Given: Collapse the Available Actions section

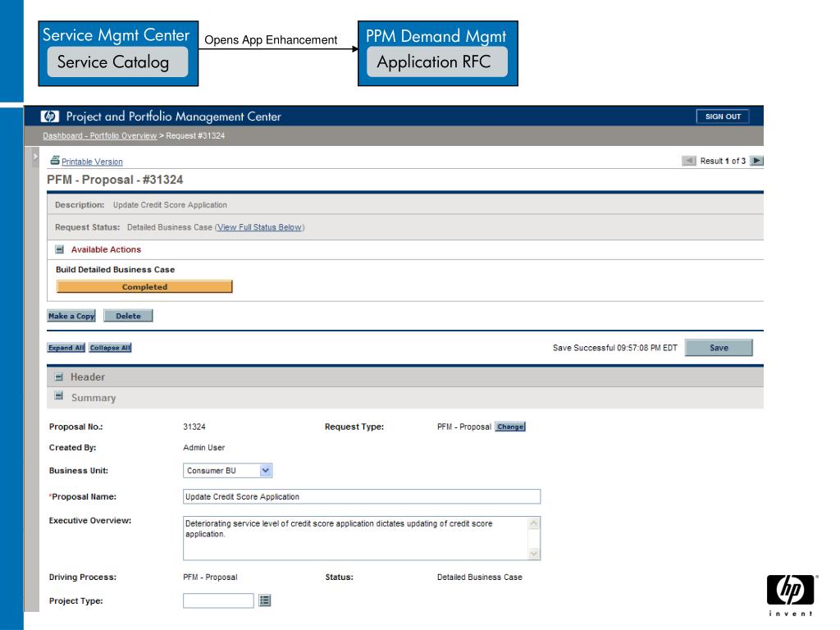Looking at the screenshot, I should [x=59, y=249].
